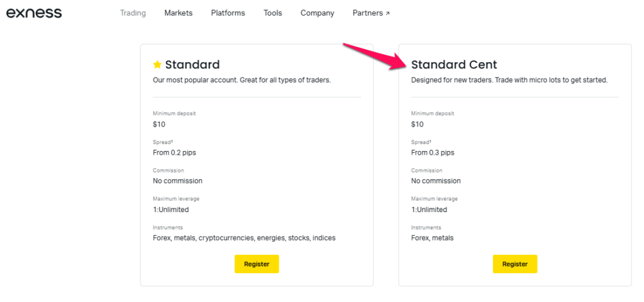This screenshot has height=302, width=644.
Task: Open the Markets menu
Action: coord(178,13)
